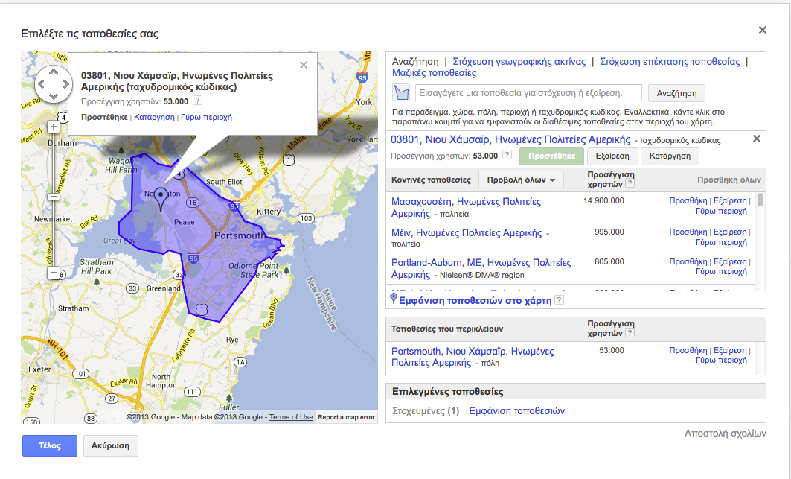791x479 pixels.
Task: Click Portland-Auburn, ME location link
Action: 481,268
